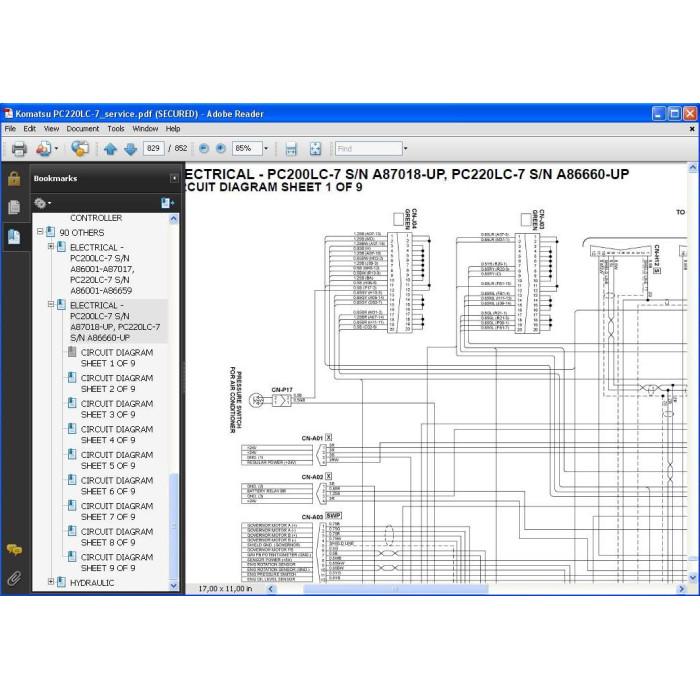Click the Find text field
Screen dimensions: 700x700
[369, 149]
